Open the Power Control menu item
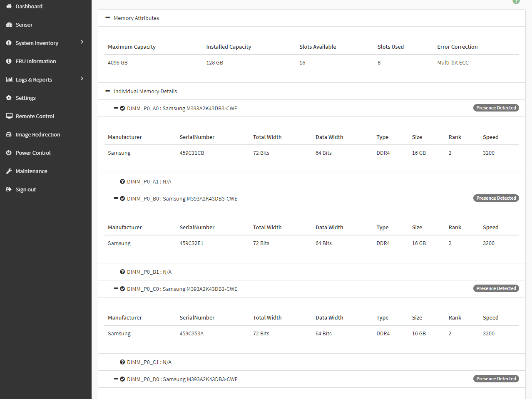 (x=46, y=153)
